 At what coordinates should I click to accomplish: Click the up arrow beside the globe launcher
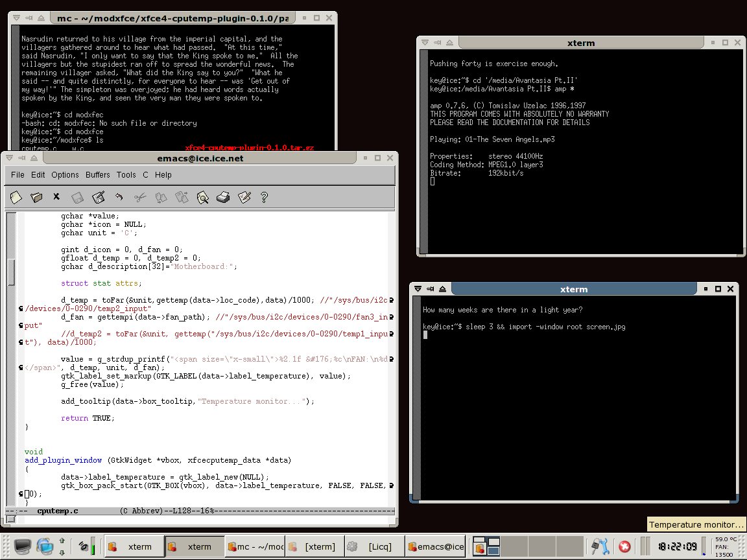point(62,541)
